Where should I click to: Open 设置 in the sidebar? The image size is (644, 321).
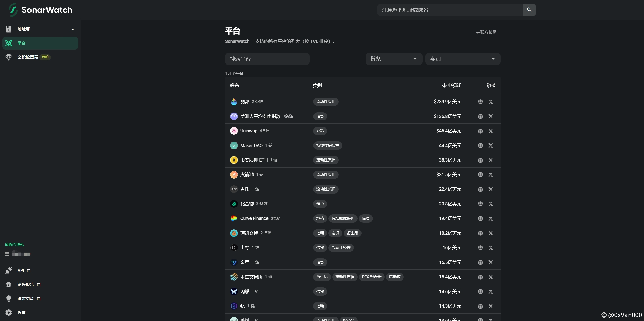[x=21, y=313]
